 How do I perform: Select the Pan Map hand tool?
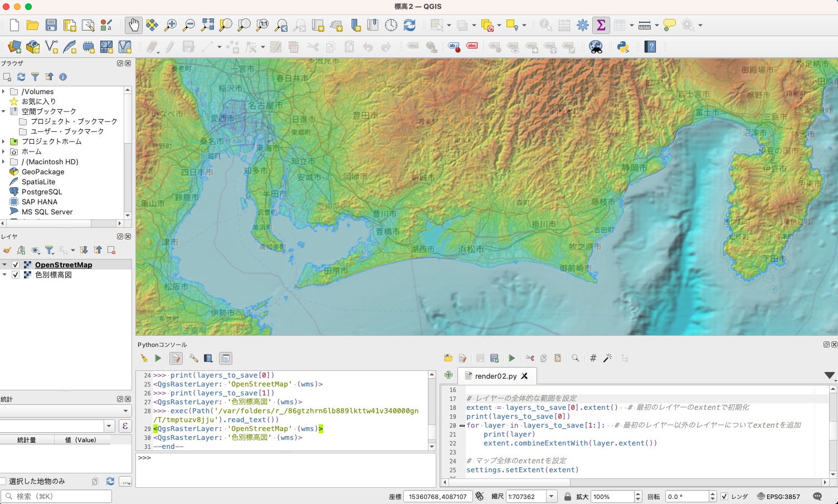pyautogui.click(x=133, y=25)
